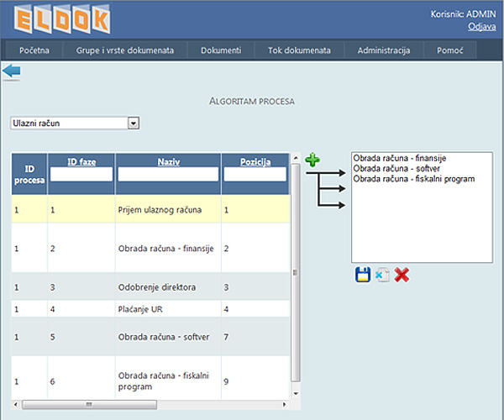Click the red X delete icon
504x420 pixels.
coord(402,275)
